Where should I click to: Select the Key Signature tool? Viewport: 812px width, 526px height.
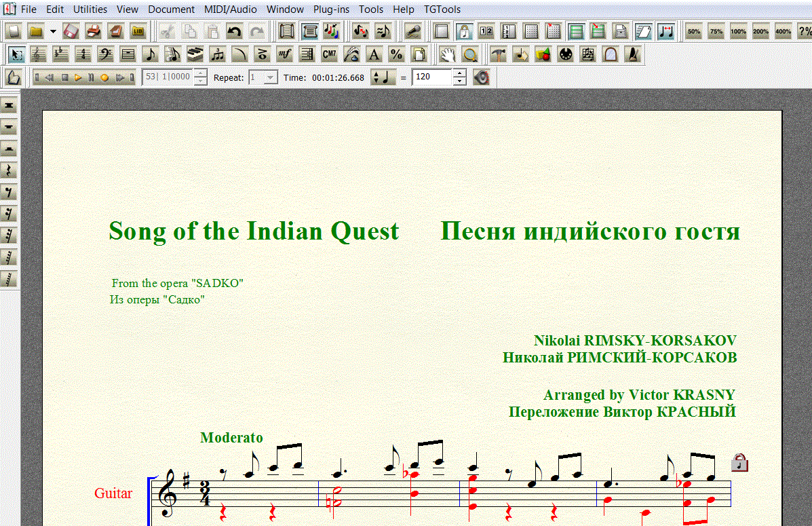click(x=60, y=54)
